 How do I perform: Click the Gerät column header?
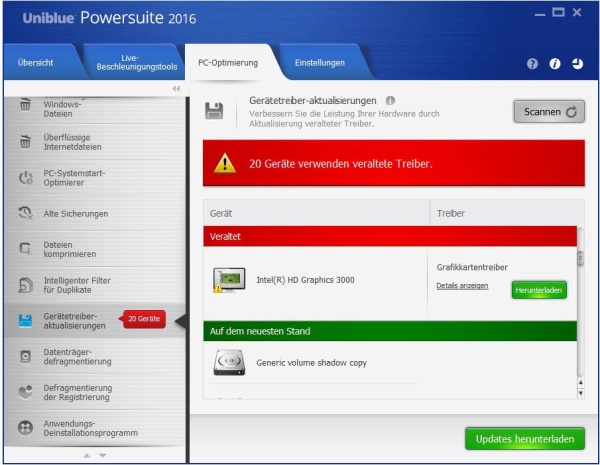point(316,213)
